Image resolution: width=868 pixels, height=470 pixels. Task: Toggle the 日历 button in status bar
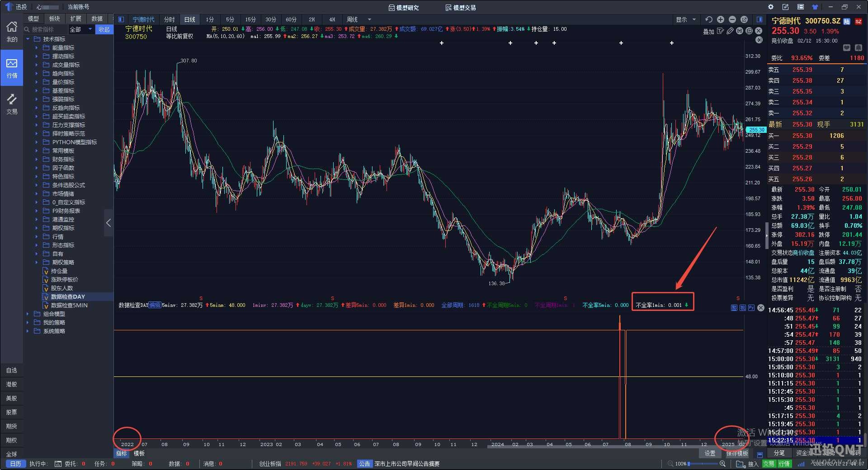point(15,464)
